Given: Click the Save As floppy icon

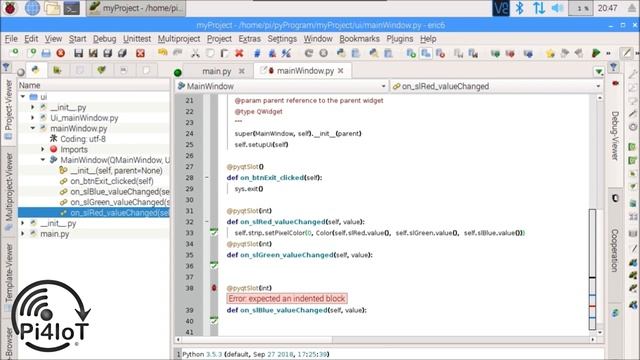Looking at the screenshot, I should click(x=93, y=53).
